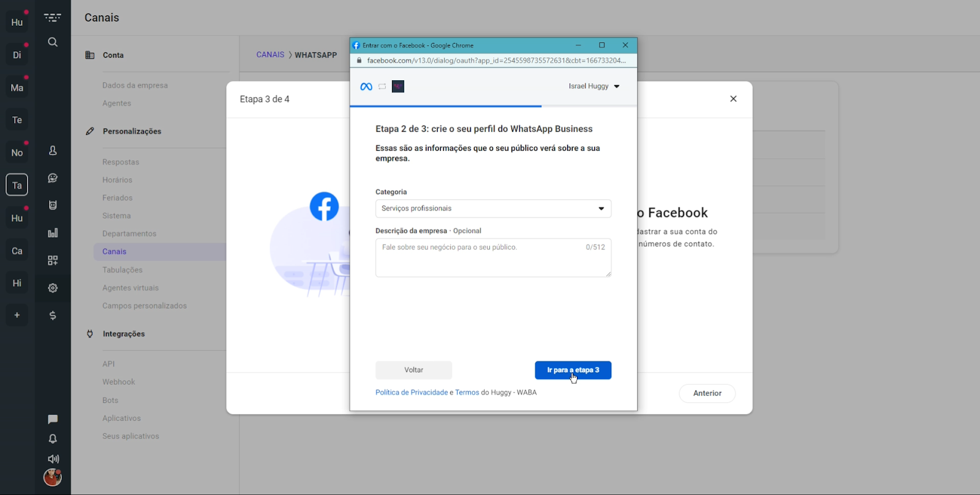
Task: Switch to the 'No' workspace
Action: point(17,153)
